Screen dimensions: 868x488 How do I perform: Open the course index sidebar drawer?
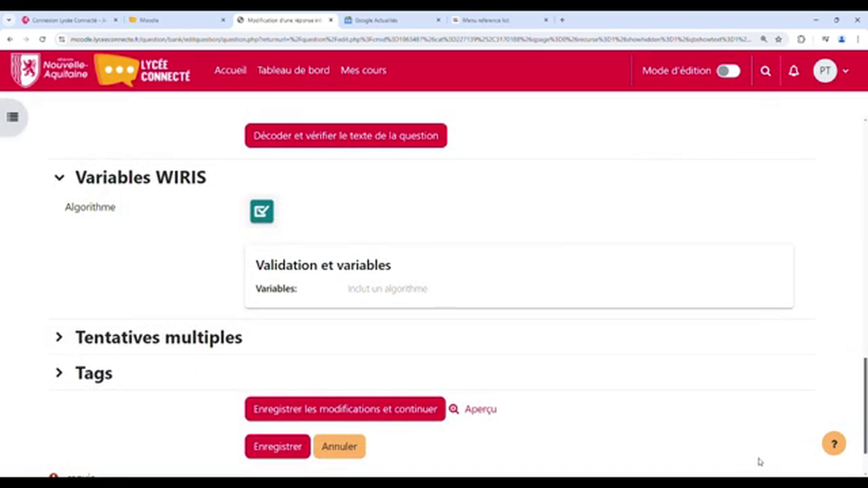[x=12, y=117]
